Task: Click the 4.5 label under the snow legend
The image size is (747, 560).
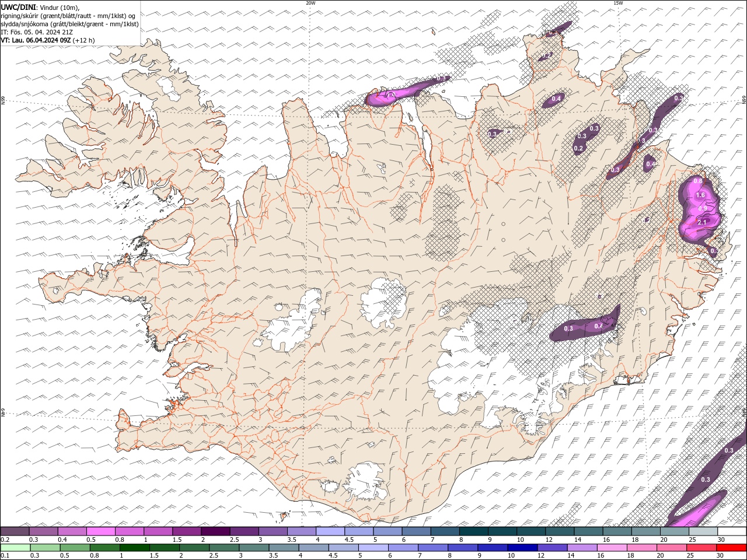Action: (x=349, y=540)
